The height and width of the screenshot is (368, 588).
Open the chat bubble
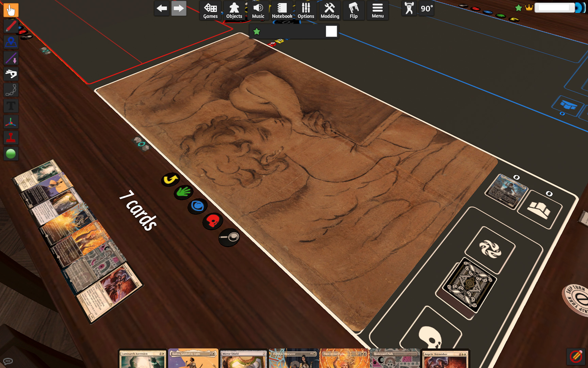[x=7, y=361]
